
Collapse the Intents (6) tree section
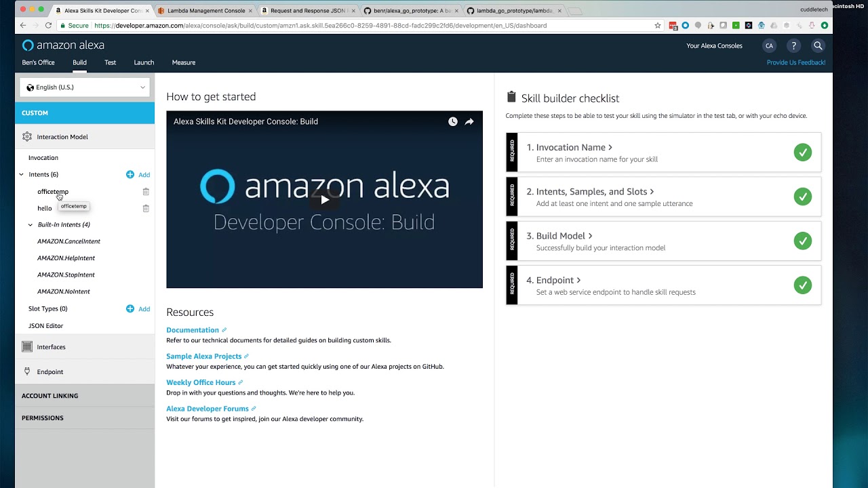click(x=22, y=175)
